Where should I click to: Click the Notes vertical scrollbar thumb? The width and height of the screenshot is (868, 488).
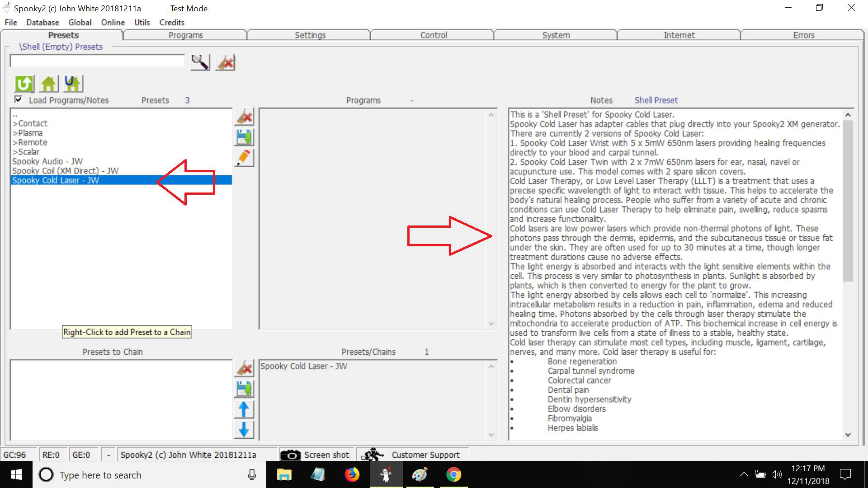click(848, 201)
